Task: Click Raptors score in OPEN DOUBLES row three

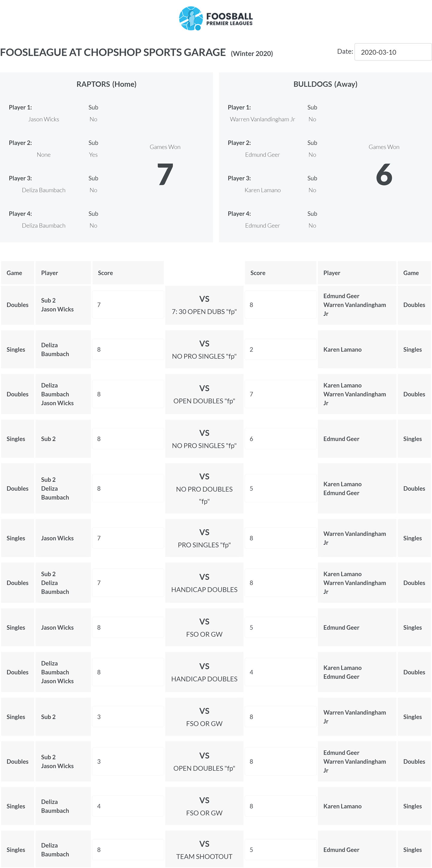Action: [x=128, y=394]
